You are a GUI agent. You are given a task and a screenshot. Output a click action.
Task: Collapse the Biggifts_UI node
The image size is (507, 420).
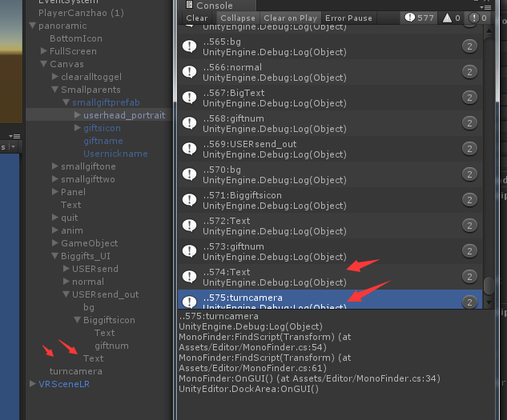[x=55, y=256]
